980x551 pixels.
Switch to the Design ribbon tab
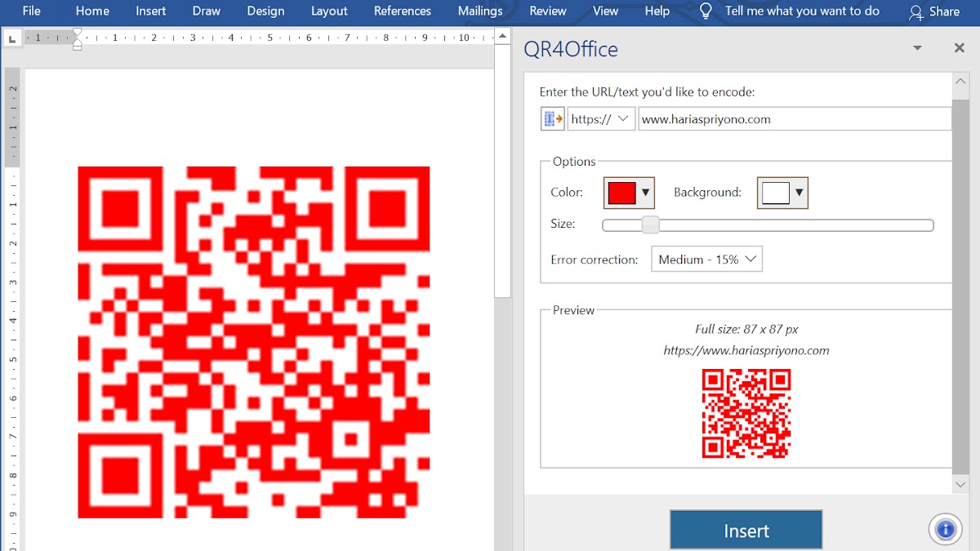click(265, 11)
